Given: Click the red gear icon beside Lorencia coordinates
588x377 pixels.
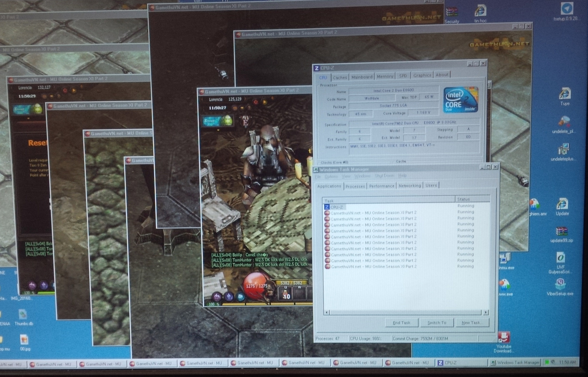Looking at the screenshot, I should click(256, 102).
